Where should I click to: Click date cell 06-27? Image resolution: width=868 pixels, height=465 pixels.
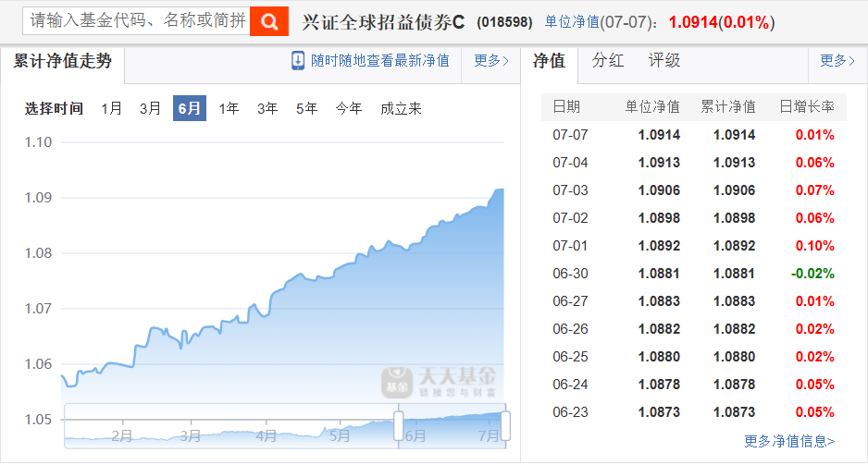point(570,301)
